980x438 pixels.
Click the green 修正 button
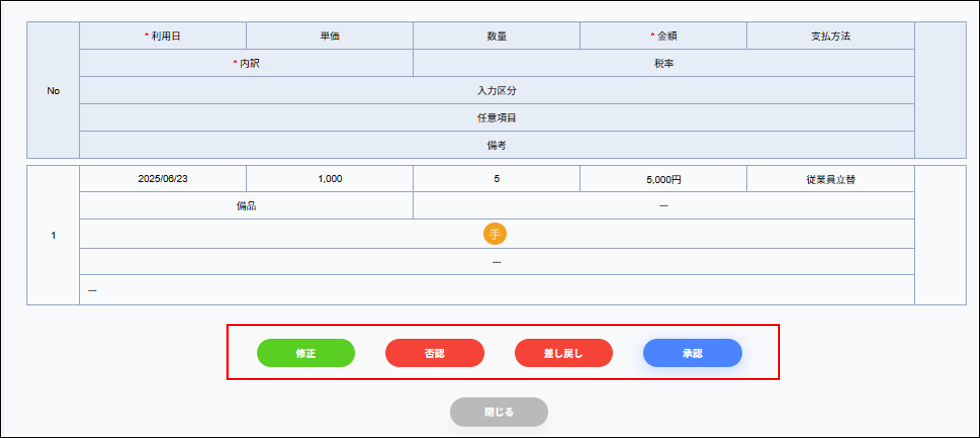[306, 353]
